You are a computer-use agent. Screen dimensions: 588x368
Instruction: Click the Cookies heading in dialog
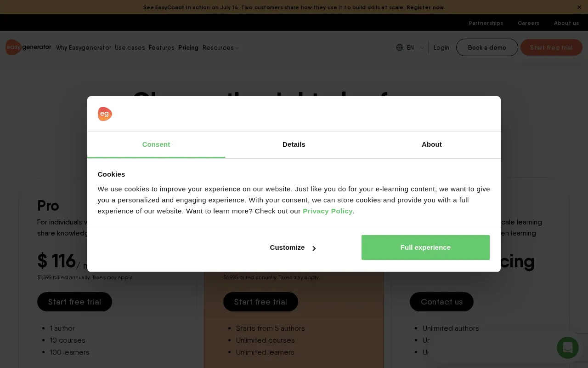pos(111,174)
